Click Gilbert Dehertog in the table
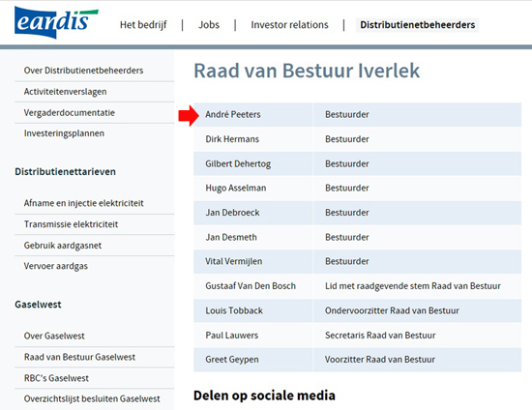Viewport: 532px width, 410px height. (x=238, y=163)
